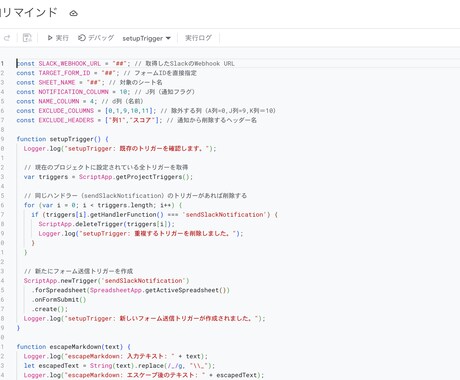Click the NOTIFICATION_COLUMN constant name
Screen dimensions: 460x380
pos(73,92)
